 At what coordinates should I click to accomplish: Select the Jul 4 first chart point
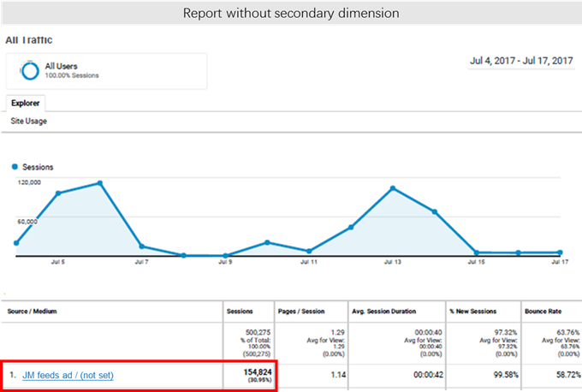(16, 243)
